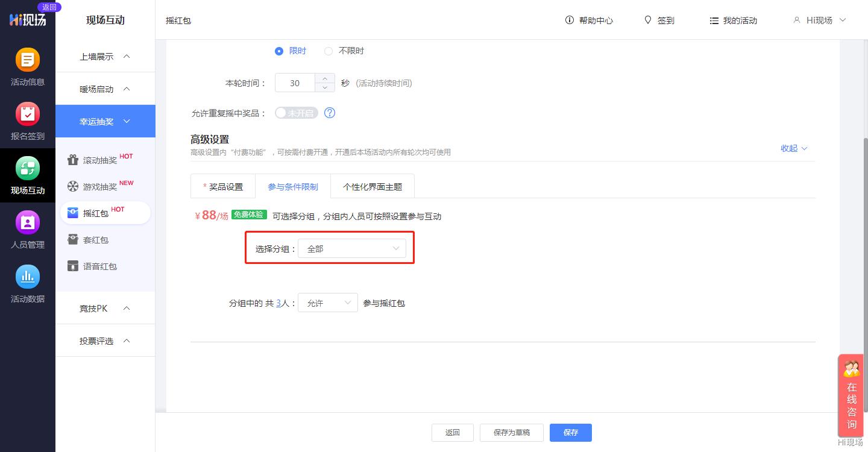The width and height of the screenshot is (868, 452).
Task: Choose the 不限时 option
Action: (329, 51)
